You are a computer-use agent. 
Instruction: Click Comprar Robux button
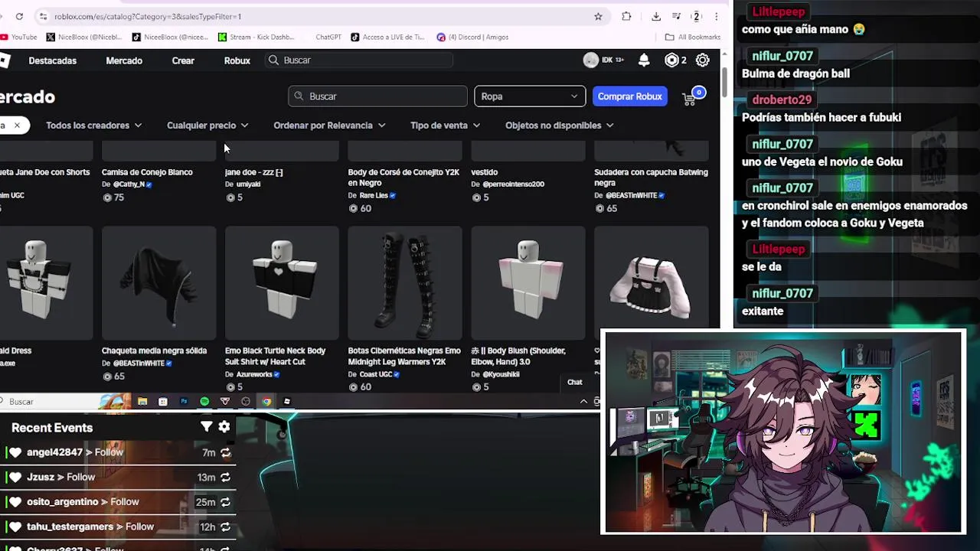click(629, 96)
